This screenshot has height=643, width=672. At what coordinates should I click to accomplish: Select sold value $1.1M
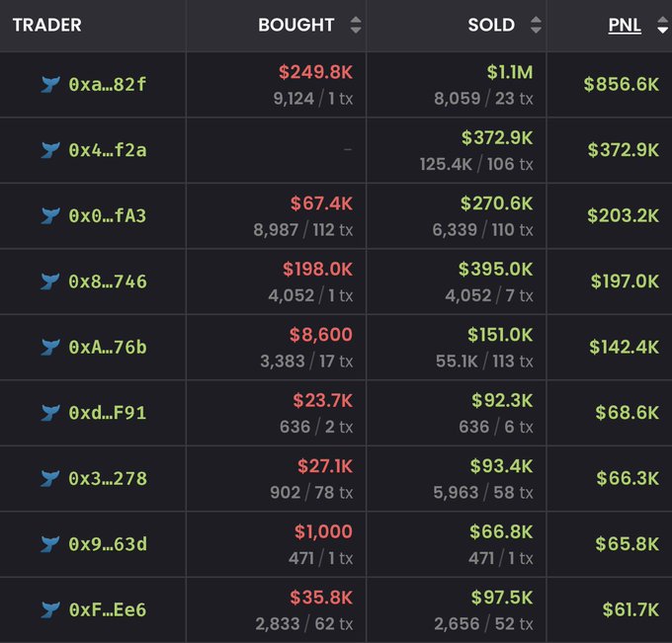click(x=510, y=72)
